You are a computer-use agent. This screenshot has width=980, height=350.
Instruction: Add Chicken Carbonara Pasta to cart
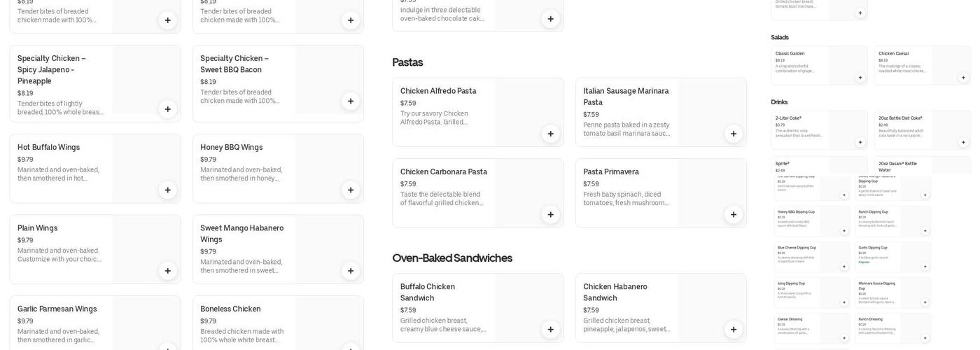pyautogui.click(x=551, y=215)
